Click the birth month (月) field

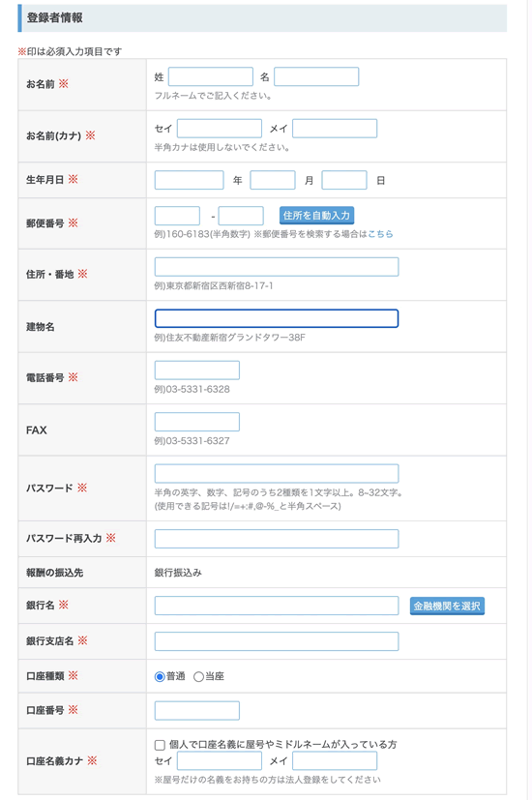tap(273, 180)
